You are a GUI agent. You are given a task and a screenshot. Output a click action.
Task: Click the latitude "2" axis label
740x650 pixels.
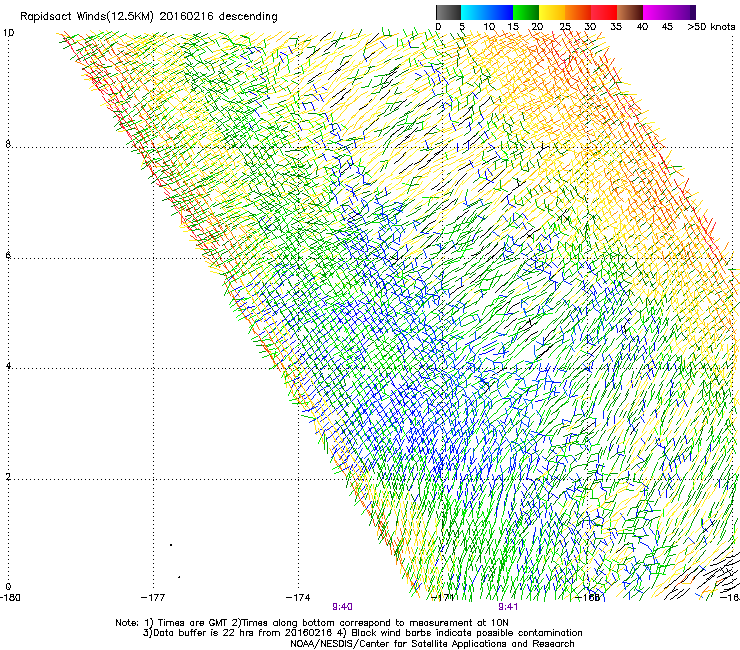[8, 477]
